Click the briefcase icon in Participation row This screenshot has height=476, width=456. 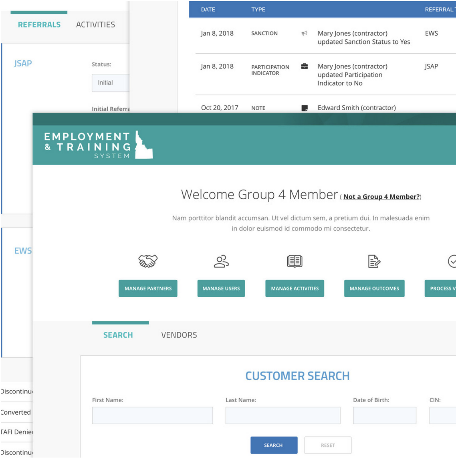click(x=305, y=67)
